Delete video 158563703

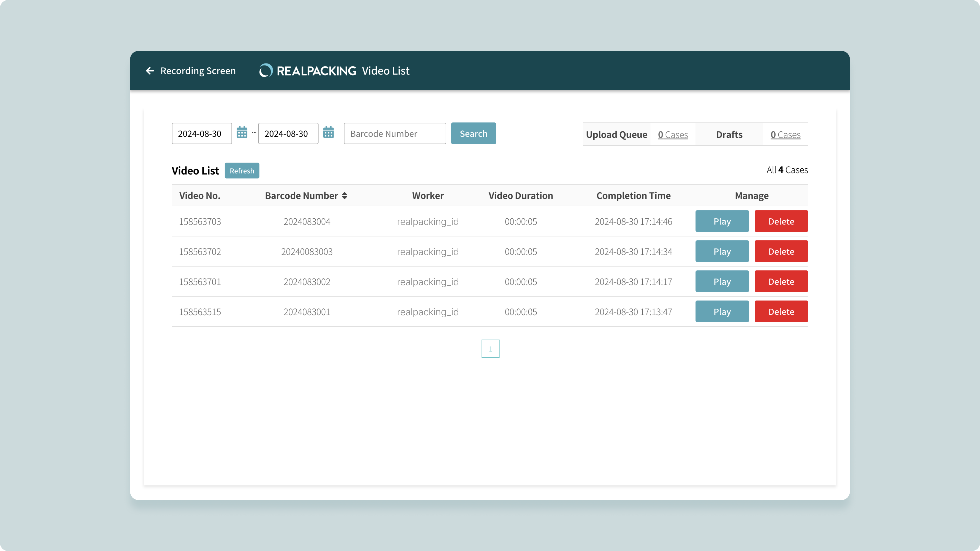[x=781, y=221]
